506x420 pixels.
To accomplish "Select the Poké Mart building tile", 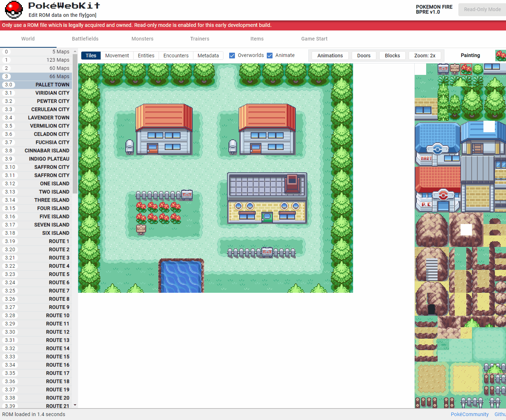I will tap(437, 144).
